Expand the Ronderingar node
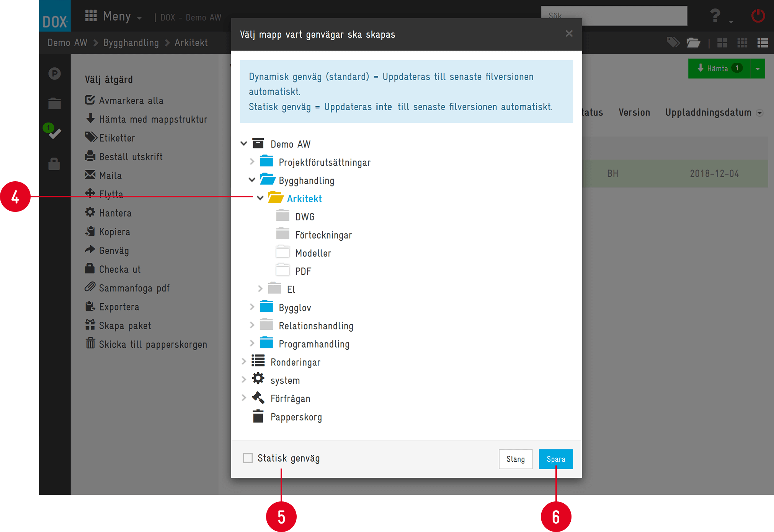 tap(243, 361)
